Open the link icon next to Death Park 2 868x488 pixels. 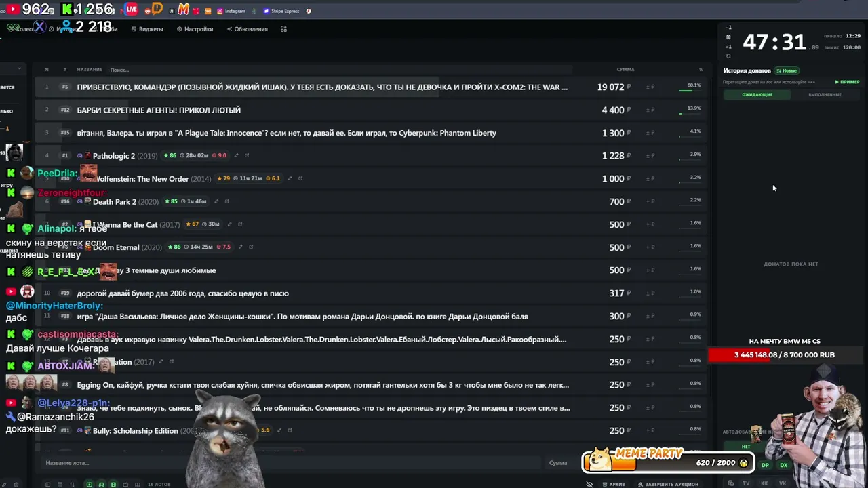click(226, 201)
